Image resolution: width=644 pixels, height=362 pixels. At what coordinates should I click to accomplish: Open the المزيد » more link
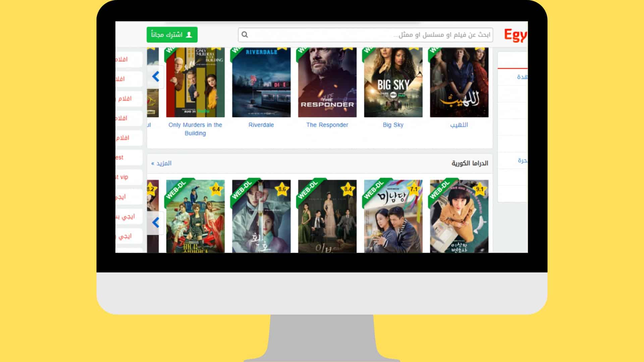(x=161, y=163)
